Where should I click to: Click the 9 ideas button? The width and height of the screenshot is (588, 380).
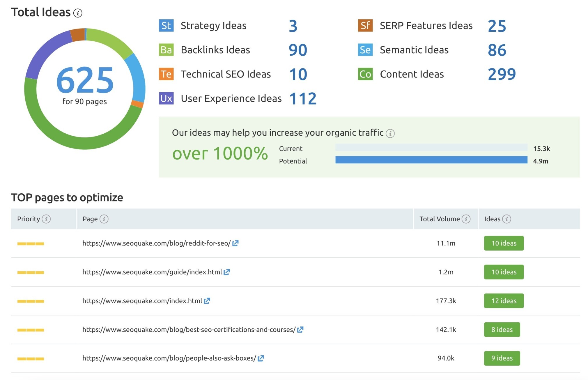[x=502, y=358]
